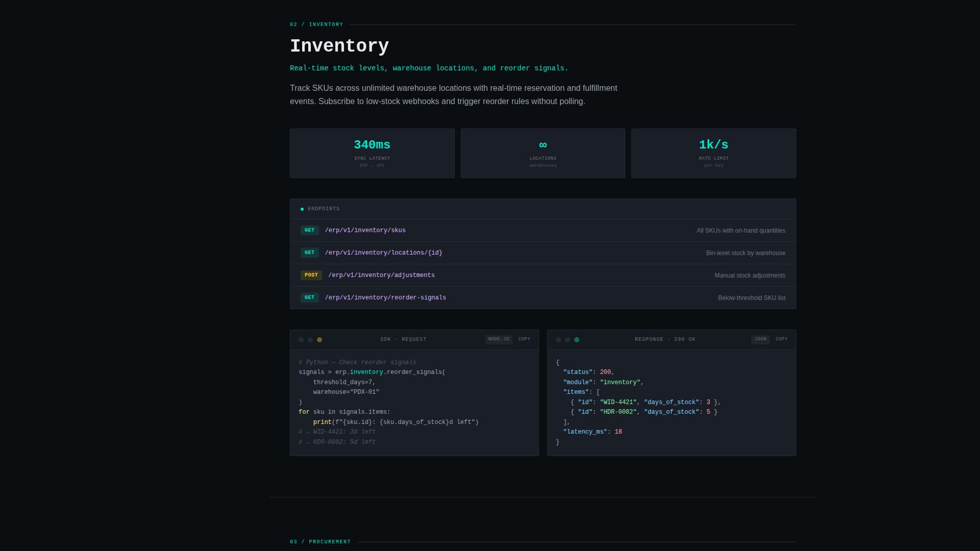Select the infinity locations card

pyautogui.click(x=543, y=154)
